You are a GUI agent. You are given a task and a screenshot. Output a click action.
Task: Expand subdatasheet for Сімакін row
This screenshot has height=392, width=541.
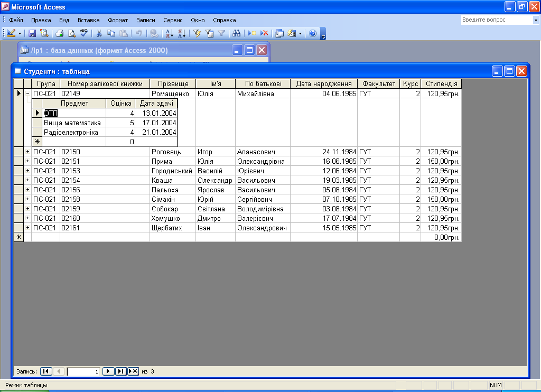27,199
